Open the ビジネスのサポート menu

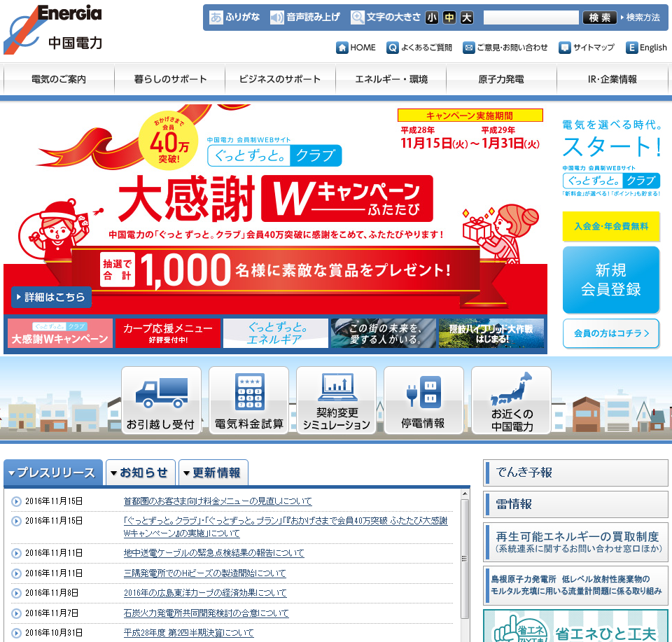(x=280, y=79)
